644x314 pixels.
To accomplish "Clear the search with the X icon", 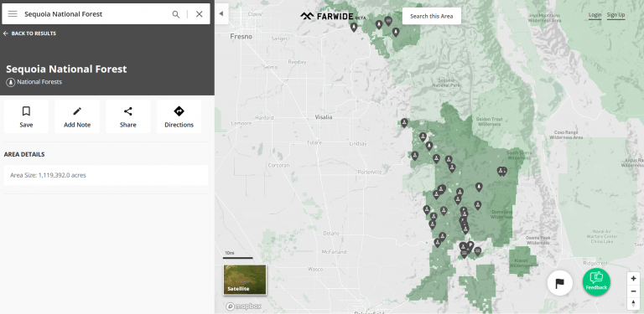I will point(200,14).
